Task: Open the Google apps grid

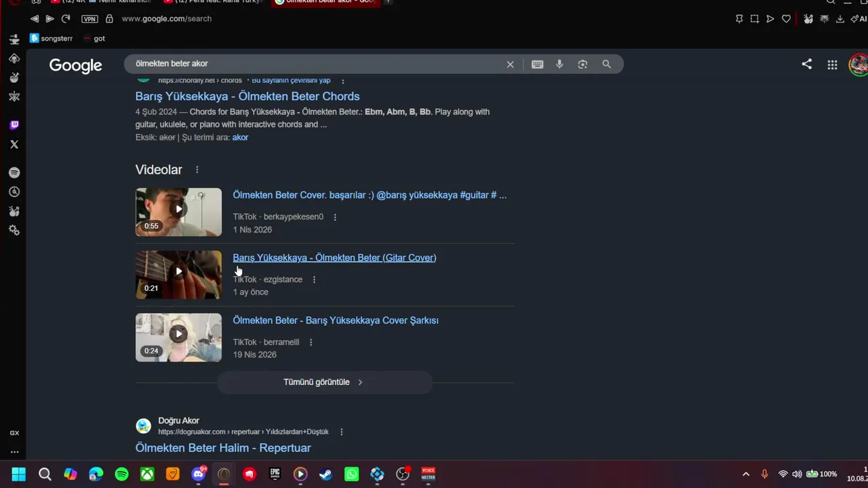Action: tap(832, 64)
